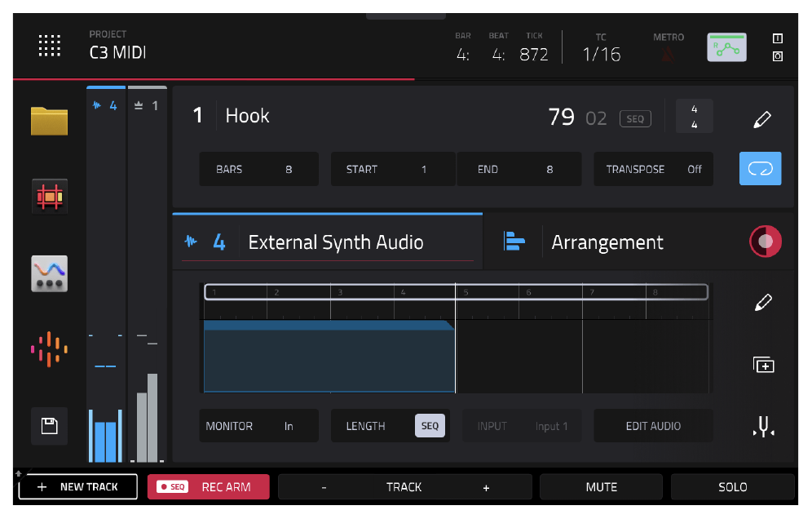Select the sequence name Hook

(x=248, y=116)
